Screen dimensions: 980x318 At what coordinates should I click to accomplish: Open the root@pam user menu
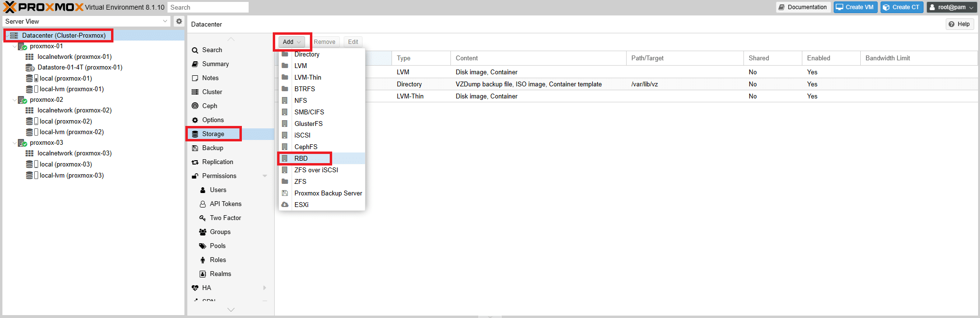(952, 7)
